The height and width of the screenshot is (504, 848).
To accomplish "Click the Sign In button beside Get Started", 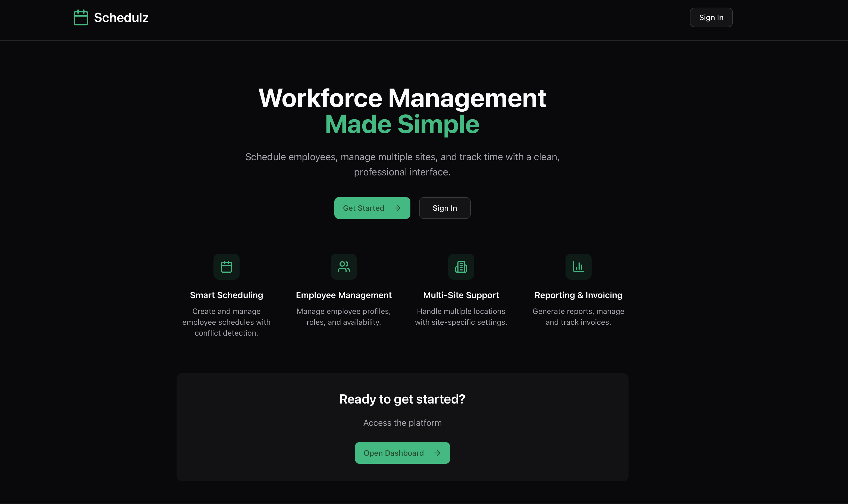I will pyautogui.click(x=445, y=208).
